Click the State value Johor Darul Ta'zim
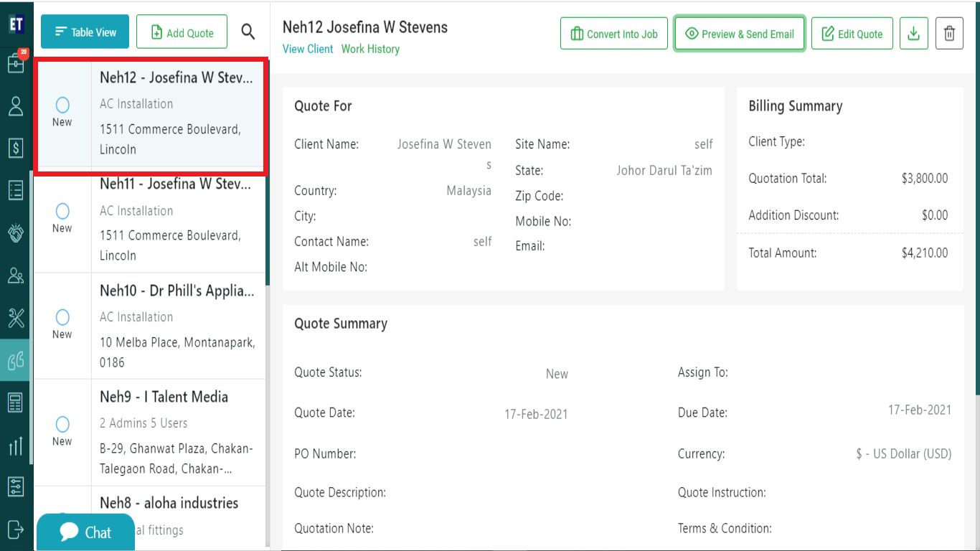 coord(664,171)
